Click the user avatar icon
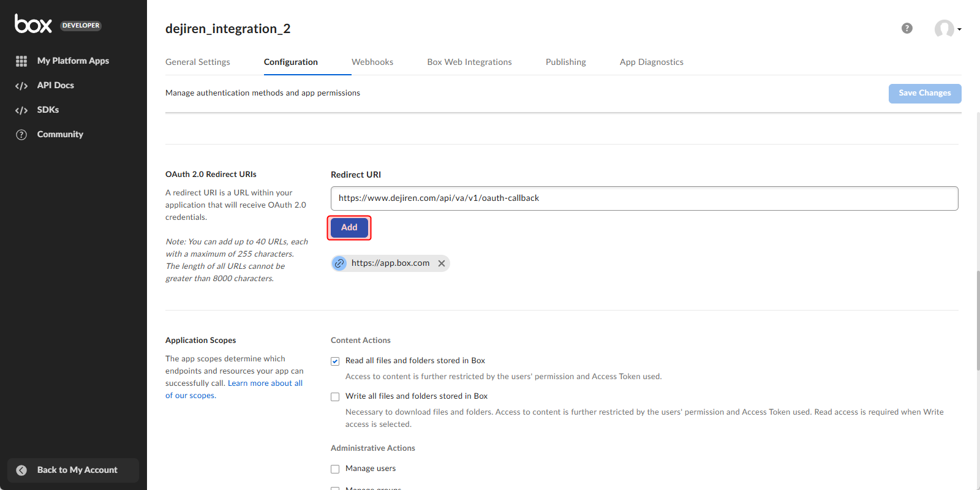 click(944, 29)
